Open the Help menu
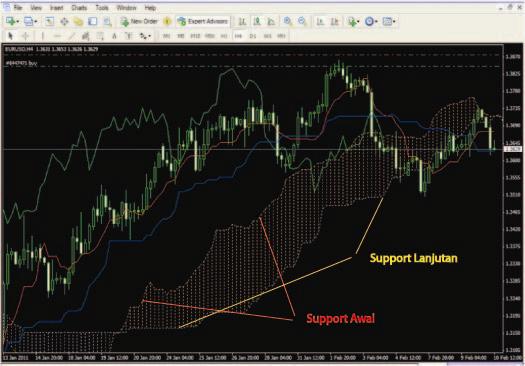The height and width of the screenshot is (366, 525). pyautogui.click(x=150, y=8)
